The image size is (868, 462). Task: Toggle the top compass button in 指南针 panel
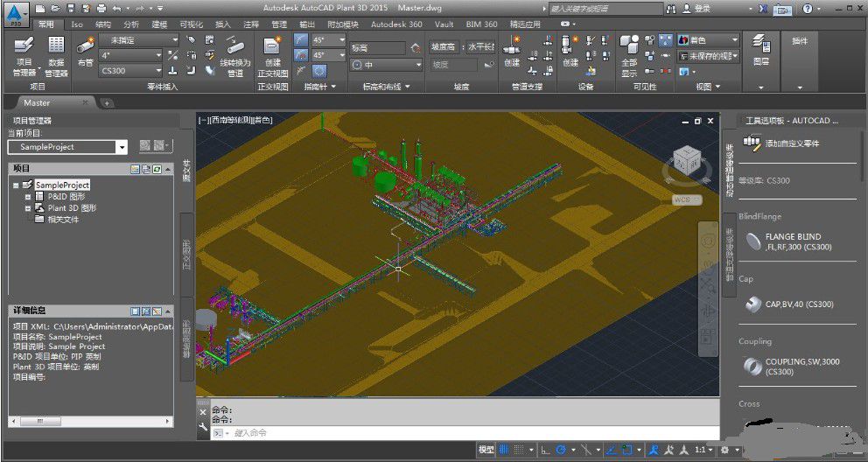[301, 40]
